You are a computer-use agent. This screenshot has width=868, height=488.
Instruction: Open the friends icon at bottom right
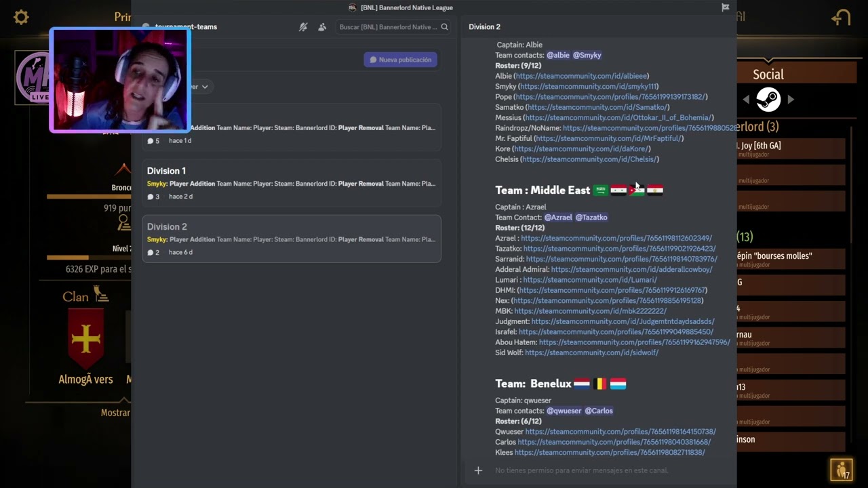coord(841,469)
